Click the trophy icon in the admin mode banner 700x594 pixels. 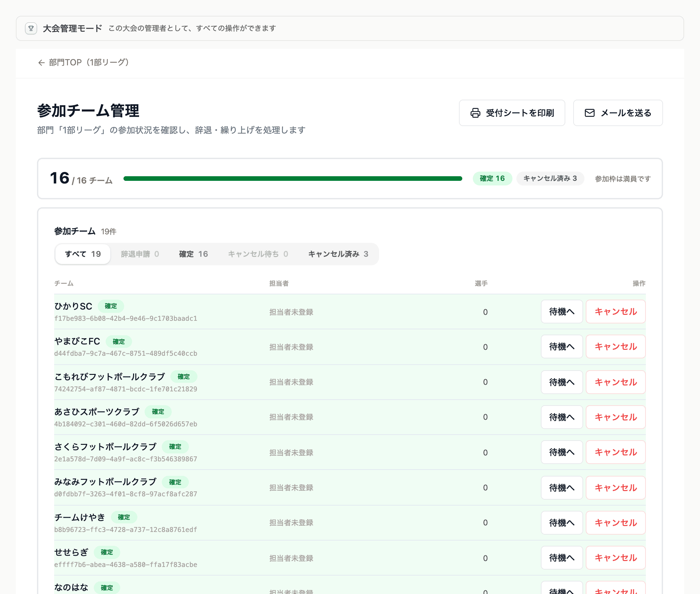tap(31, 28)
